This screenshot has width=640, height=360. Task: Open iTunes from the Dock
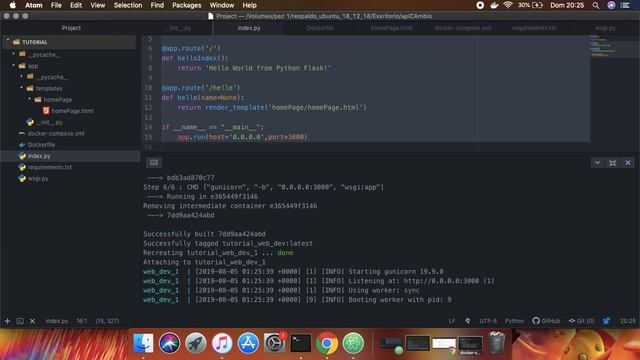click(222, 343)
